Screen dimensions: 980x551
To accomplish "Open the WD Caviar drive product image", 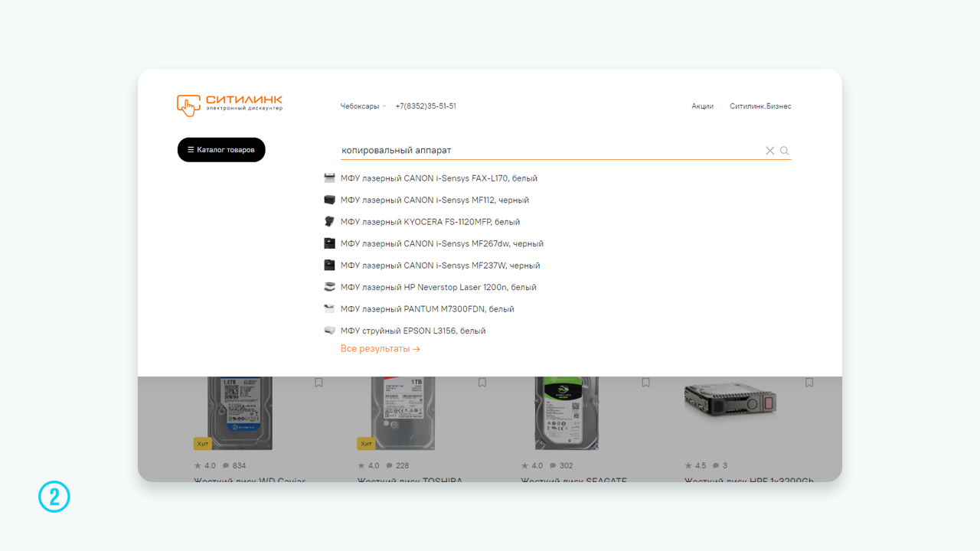I will point(240,412).
